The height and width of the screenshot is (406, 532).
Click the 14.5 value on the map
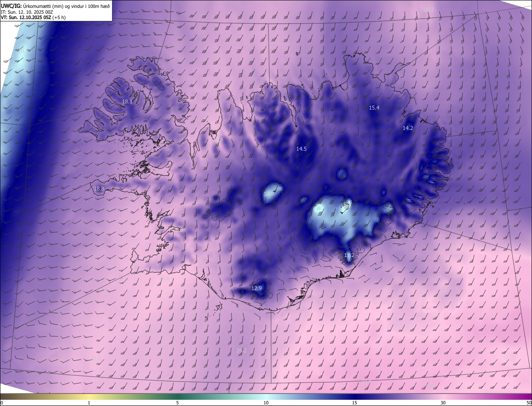(301, 149)
